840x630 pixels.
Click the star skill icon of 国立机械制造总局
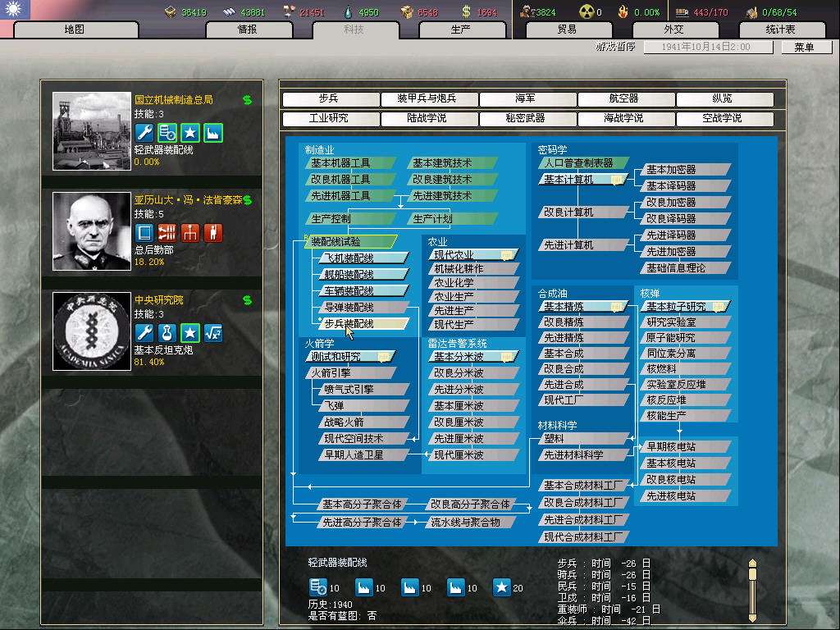(190, 132)
